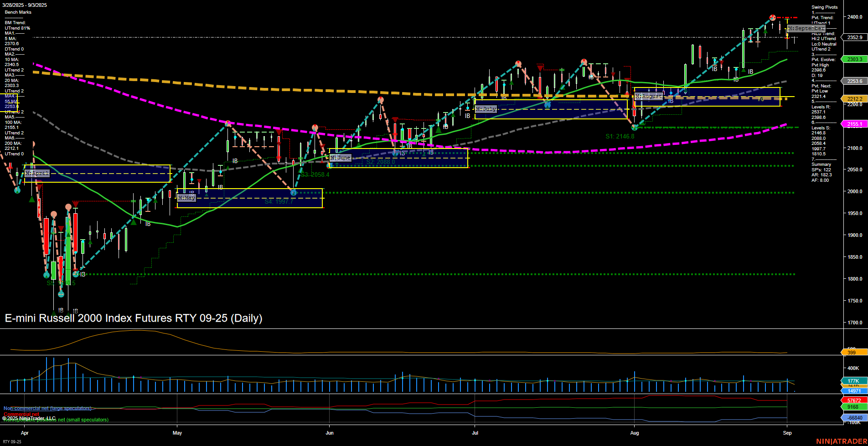Toggle the Nonreportable positions net (small speculators) series
Image resolution: width=868 pixels, height=446 pixels.
click(55, 420)
